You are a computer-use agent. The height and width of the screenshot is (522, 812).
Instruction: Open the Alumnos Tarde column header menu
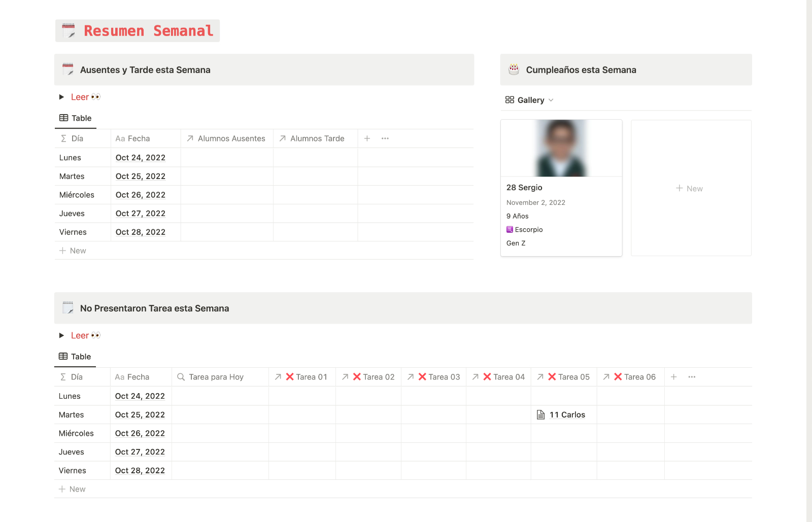[x=315, y=138]
